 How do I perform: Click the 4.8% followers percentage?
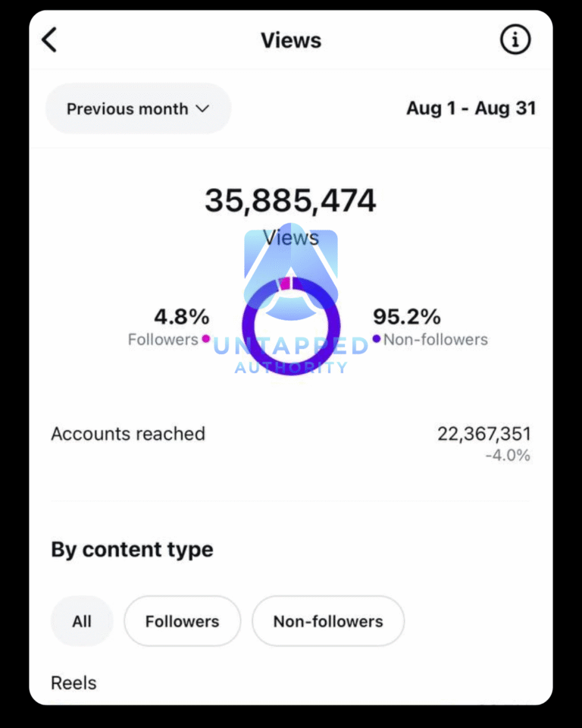click(182, 316)
